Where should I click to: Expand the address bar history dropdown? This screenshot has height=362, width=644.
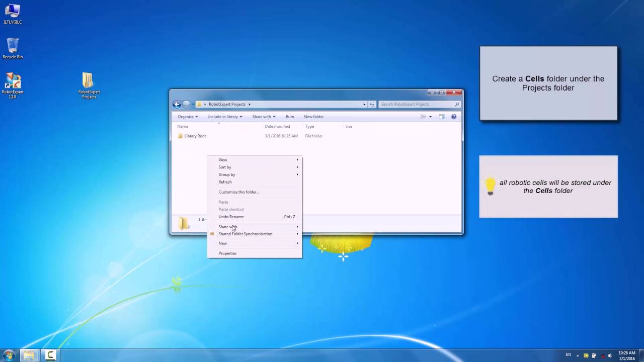click(x=364, y=104)
